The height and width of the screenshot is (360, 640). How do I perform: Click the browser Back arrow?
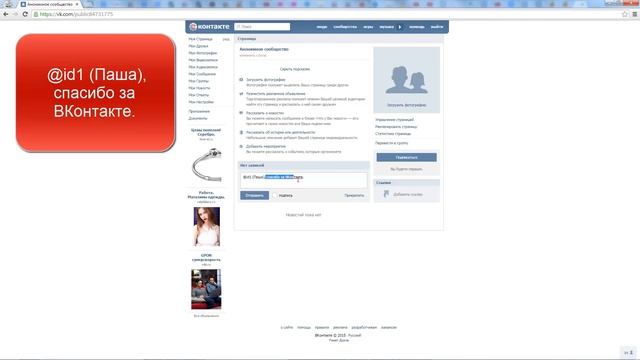[x=6, y=14]
